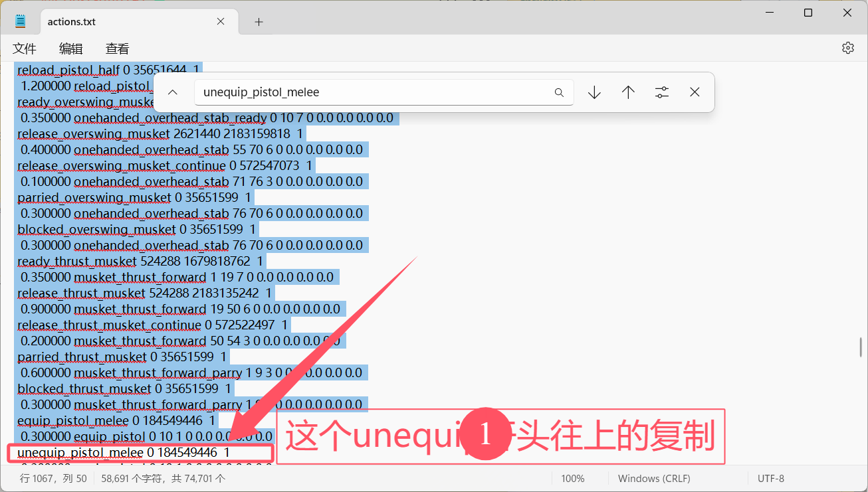Click line blocked_thrust_musket 0 35651599
This screenshot has width=868, height=492.
coord(124,388)
